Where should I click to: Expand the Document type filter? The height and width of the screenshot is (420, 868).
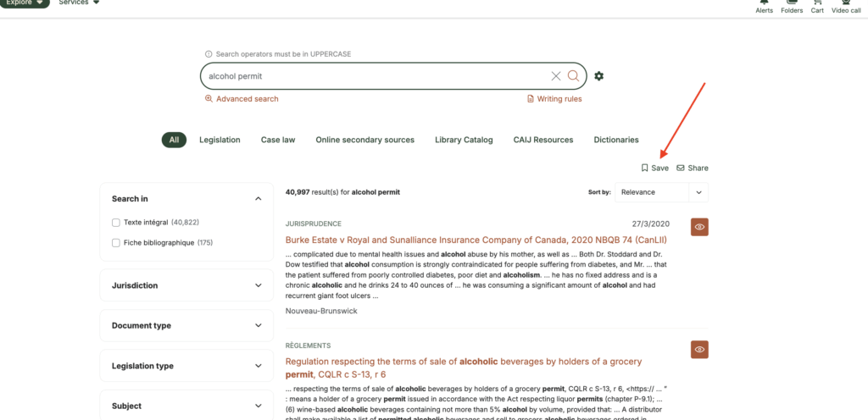point(186,325)
